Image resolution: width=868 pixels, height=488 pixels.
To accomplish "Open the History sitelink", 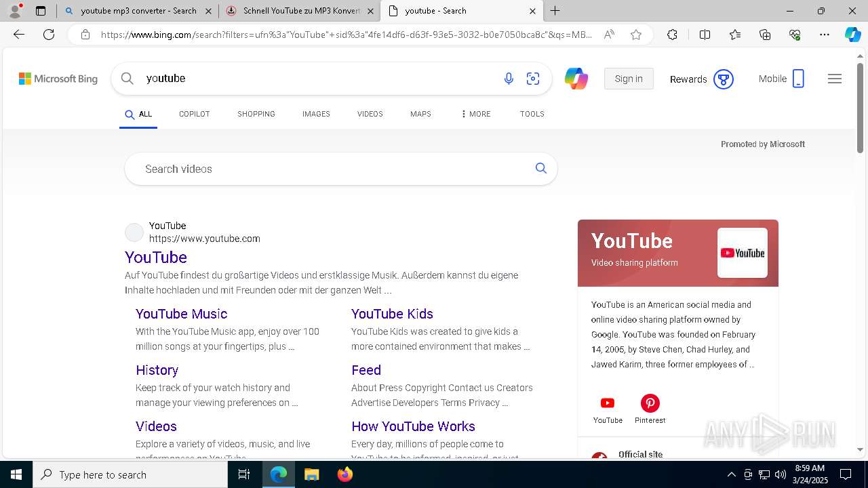I will [157, 370].
